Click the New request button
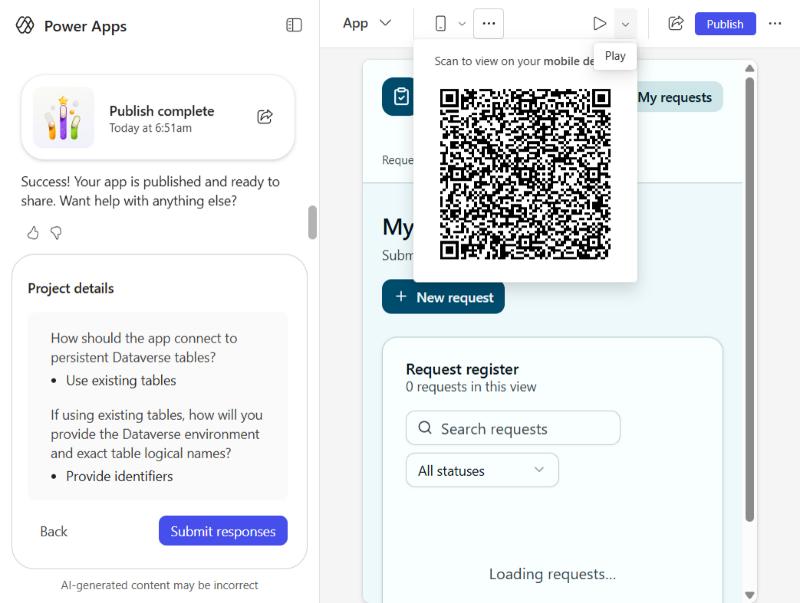Screen dimensions: 800x603 click(x=443, y=297)
